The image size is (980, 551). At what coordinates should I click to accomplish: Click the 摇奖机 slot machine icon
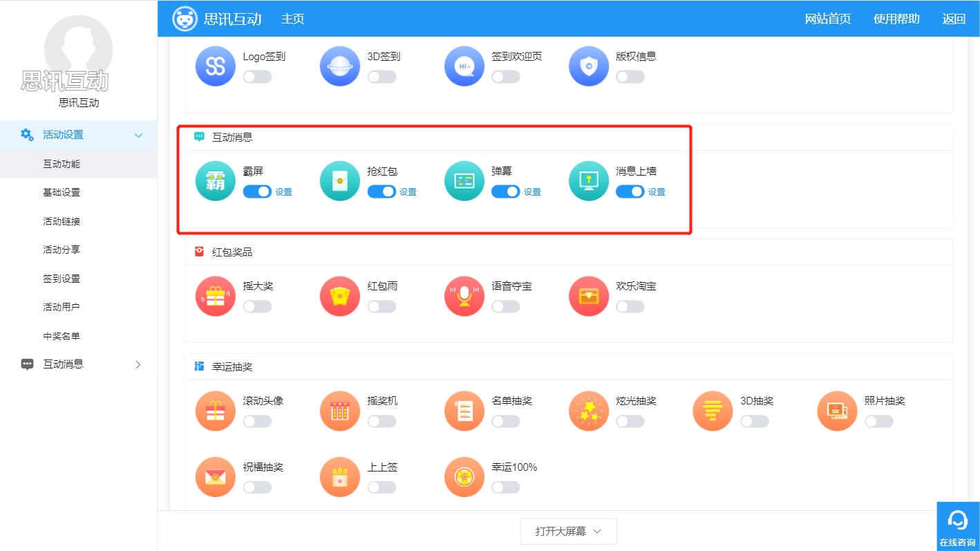[340, 411]
